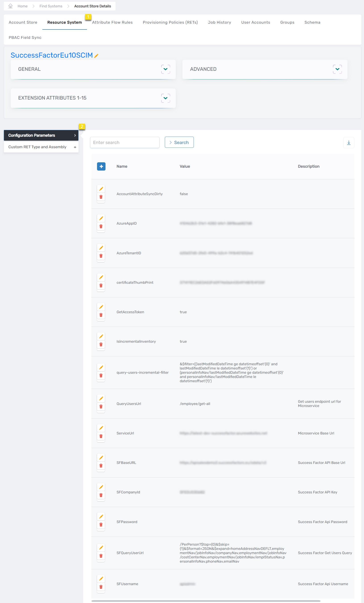Screen dimensions: 364x603
Task: Delete the AzureAppID parameter
Action: [101, 227]
